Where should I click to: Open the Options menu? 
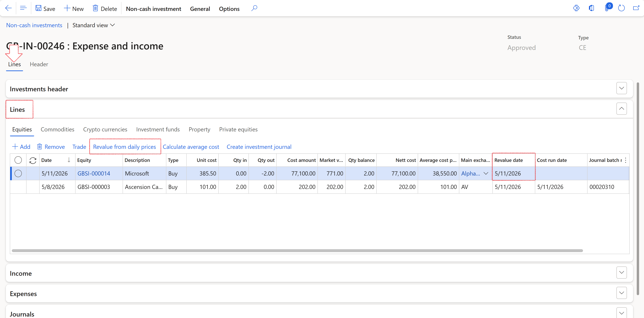[x=229, y=9]
